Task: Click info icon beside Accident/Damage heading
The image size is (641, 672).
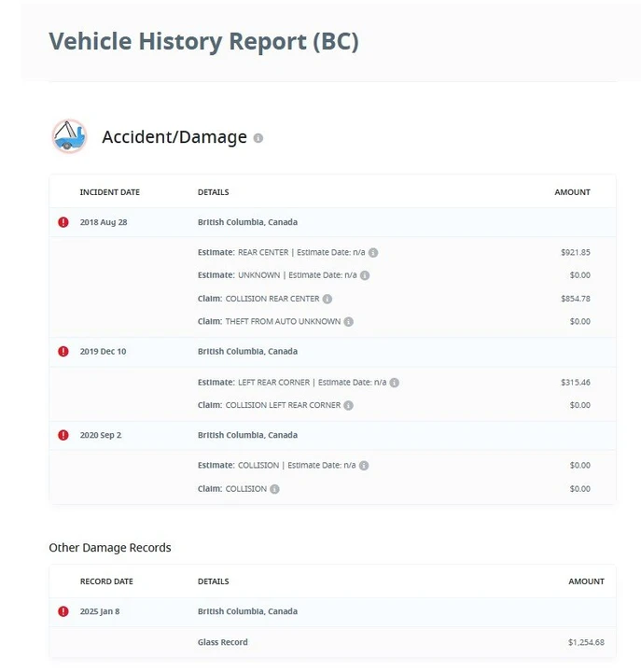Action: 258,138
